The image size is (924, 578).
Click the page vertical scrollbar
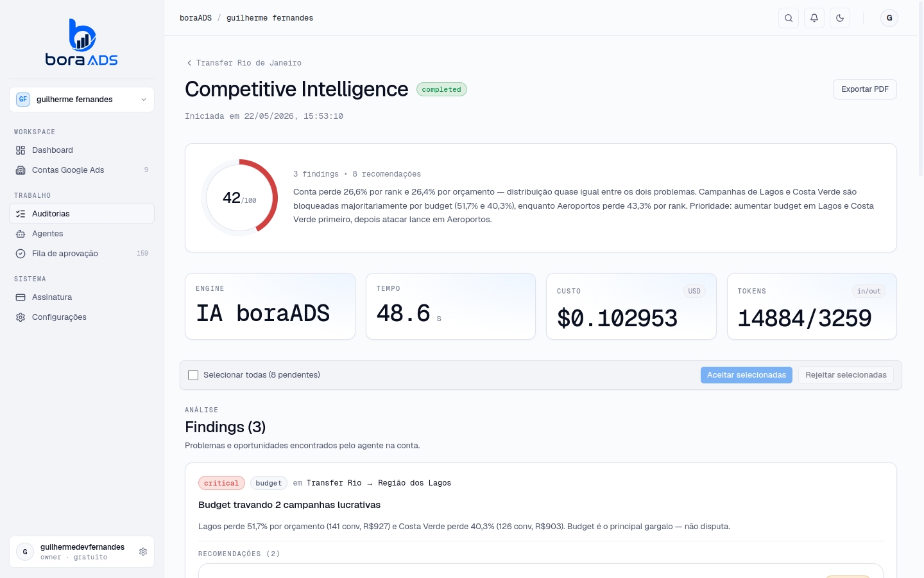(x=921, y=90)
